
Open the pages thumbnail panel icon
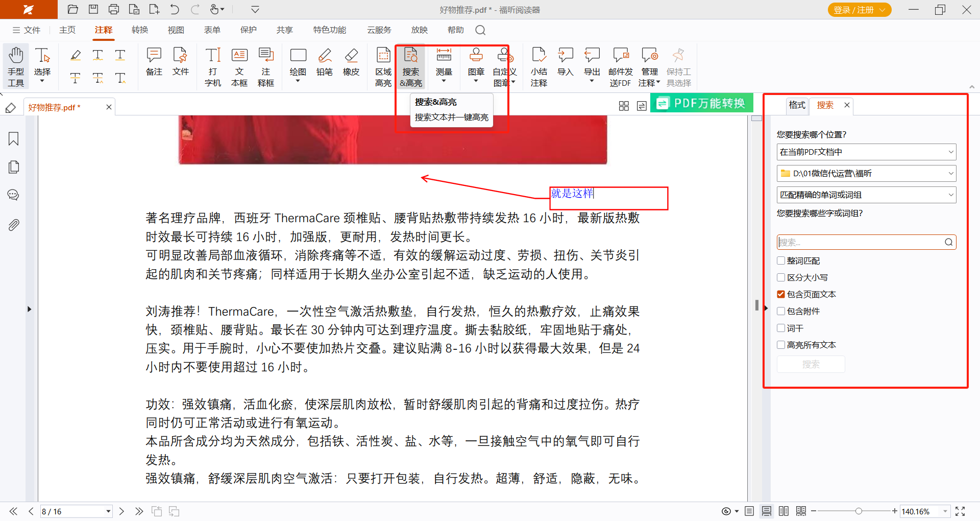[14, 167]
